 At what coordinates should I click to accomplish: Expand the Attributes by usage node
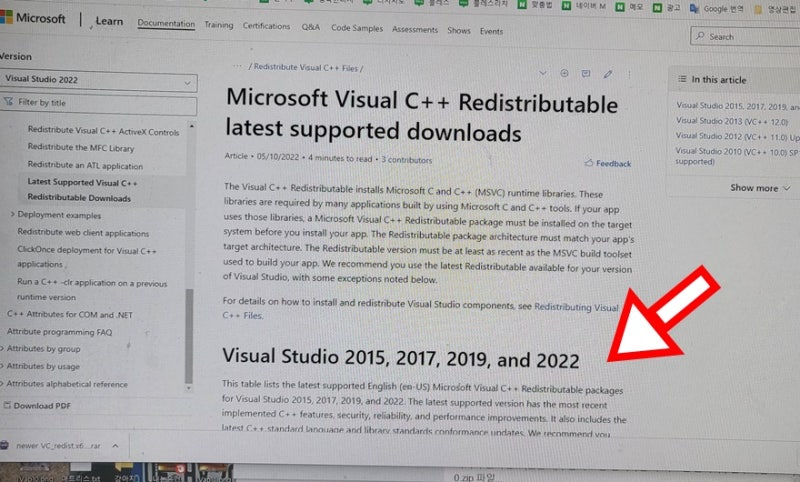pyautogui.click(x=2, y=366)
